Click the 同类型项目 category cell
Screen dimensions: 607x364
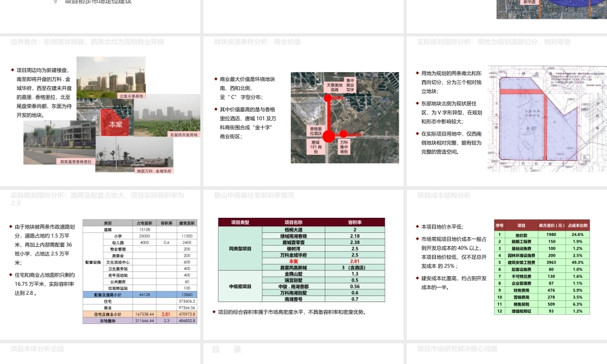click(x=240, y=248)
